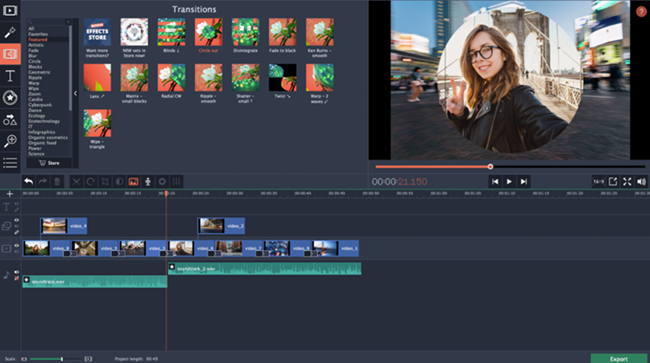Open the Audio equalizer bars icon
The height and width of the screenshot is (363, 650).
pos(177,182)
